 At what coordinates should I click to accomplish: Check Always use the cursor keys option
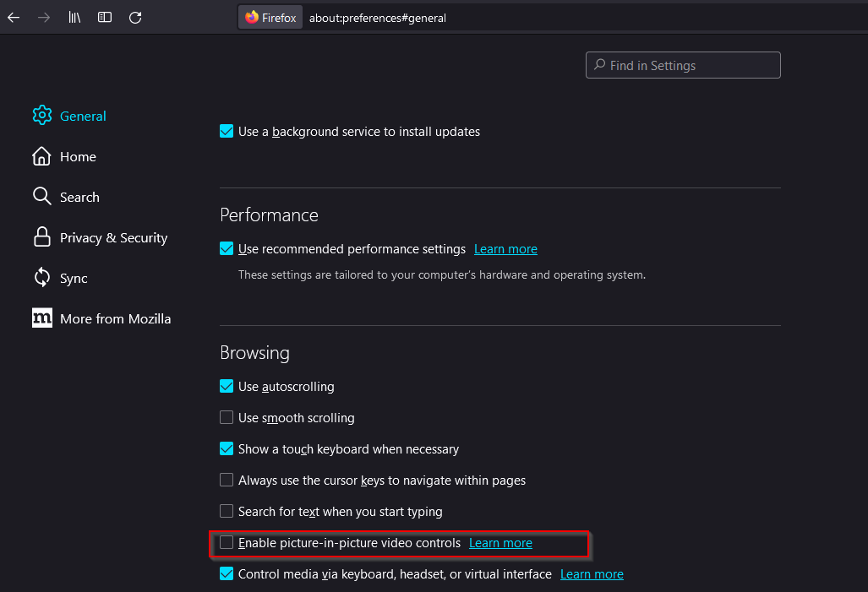click(x=227, y=480)
